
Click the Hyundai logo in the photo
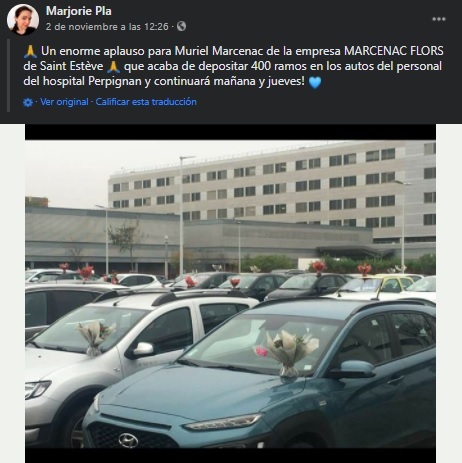coord(128,441)
